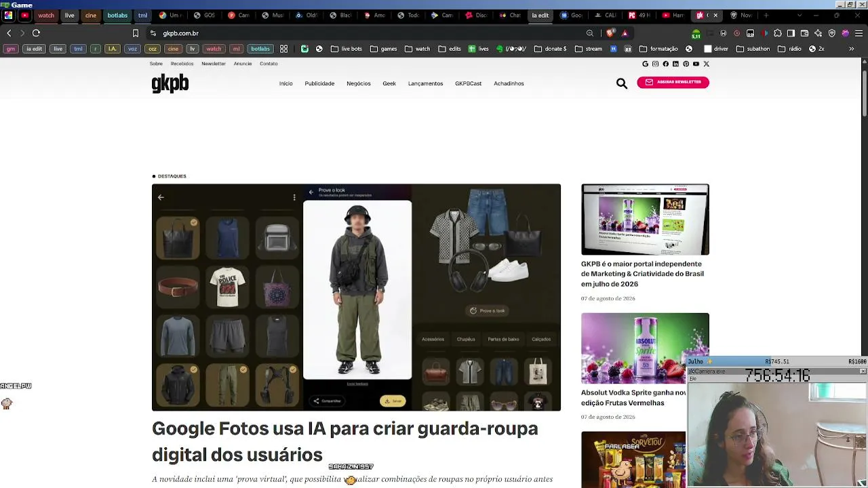The image size is (868, 488).
Task: Open the GKPB Google profile icon
Action: point(645,64)
